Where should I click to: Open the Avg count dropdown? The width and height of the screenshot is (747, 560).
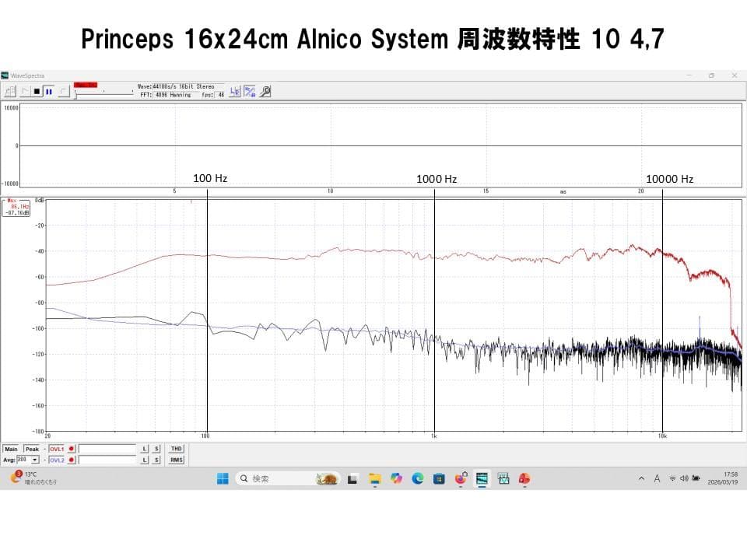point(35,460)
